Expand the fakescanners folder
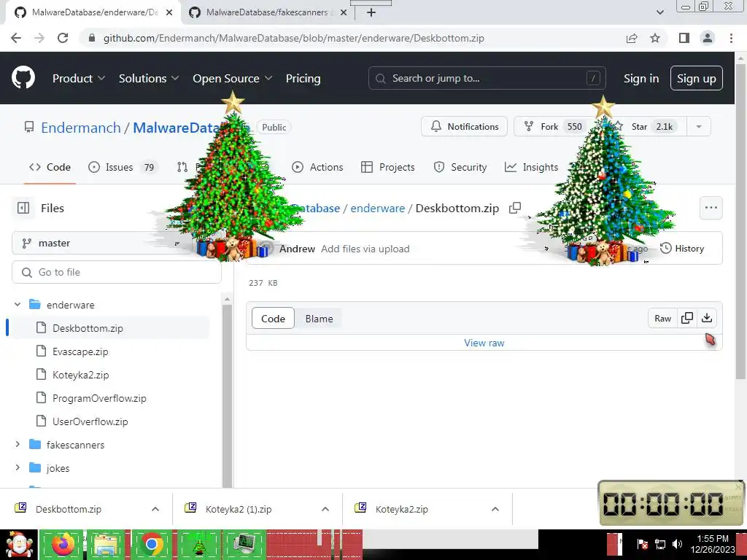The image size is (747, 560). pos(18,444)
